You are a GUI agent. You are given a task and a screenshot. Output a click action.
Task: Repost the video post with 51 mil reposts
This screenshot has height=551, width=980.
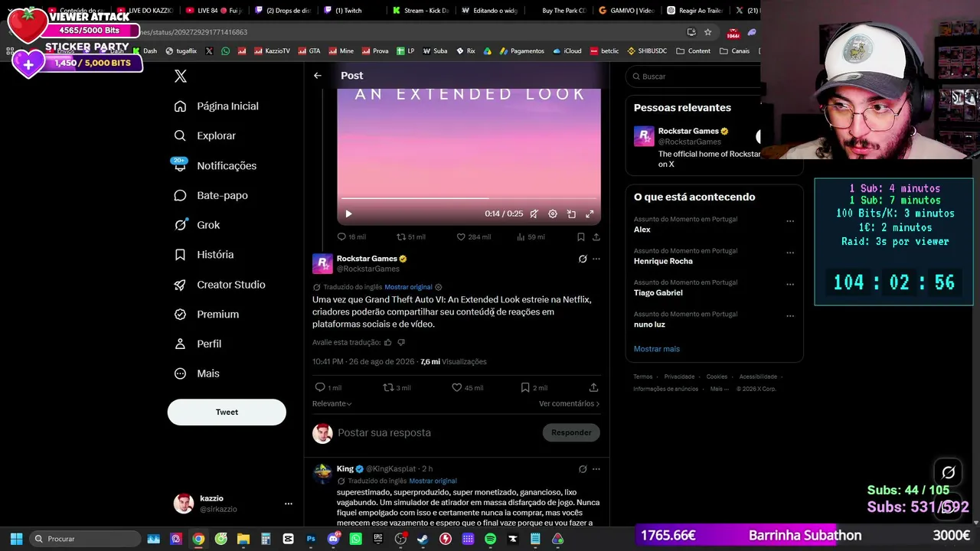(410, 237)
